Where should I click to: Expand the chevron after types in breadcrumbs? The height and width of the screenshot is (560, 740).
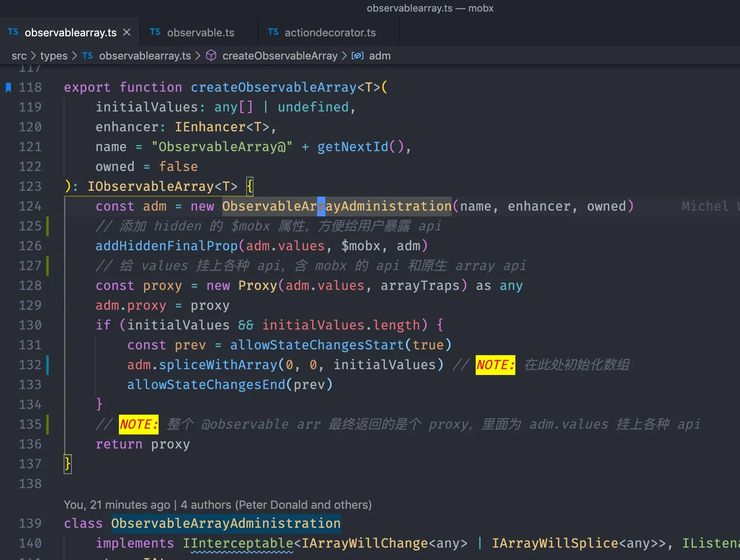[74, 55]
